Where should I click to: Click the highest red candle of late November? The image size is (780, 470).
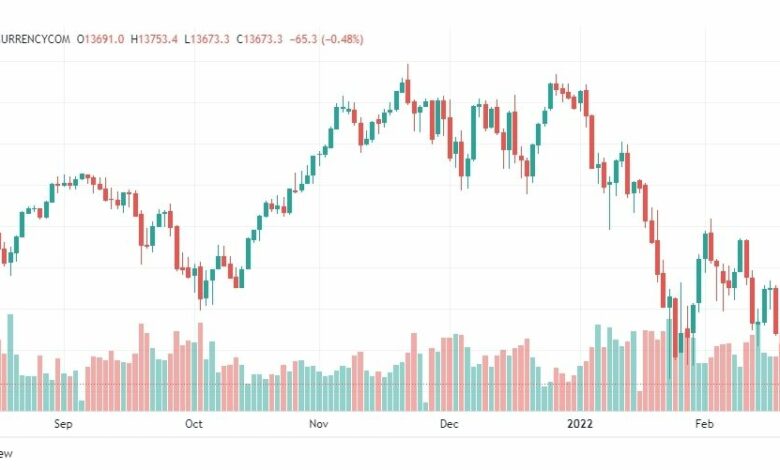click(408, 84)
